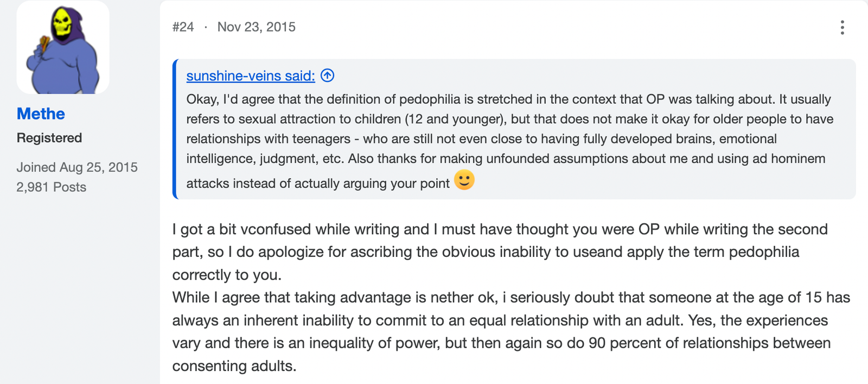Click the quote line starting "Okay, I'd agree"
The height and width of the screenshot is (384, 868).
(x=508, y=99)
